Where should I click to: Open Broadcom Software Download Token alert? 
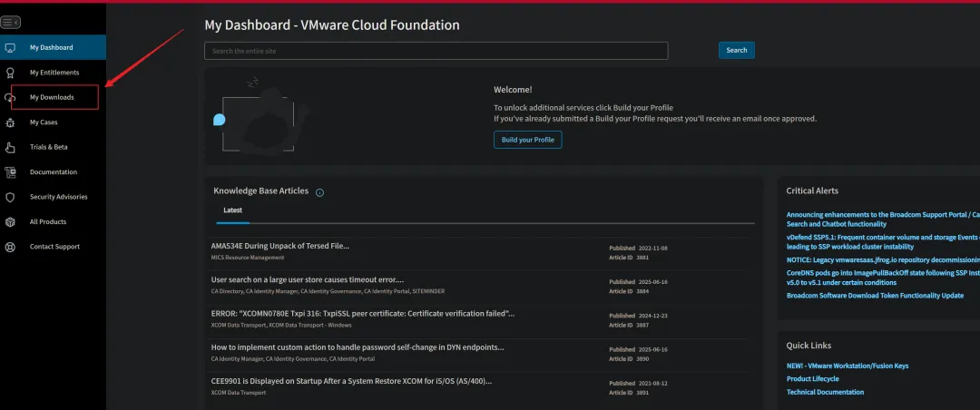point(875,296)
